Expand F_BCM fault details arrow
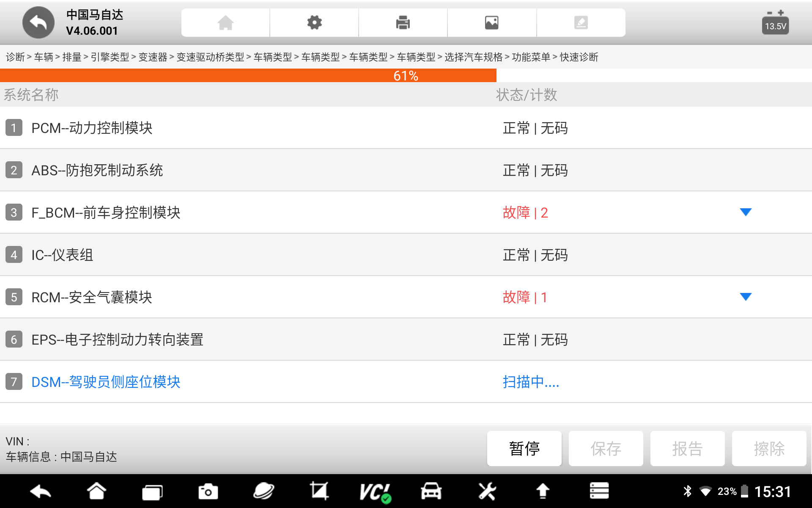Screen dimensions: 812x508 746,212
